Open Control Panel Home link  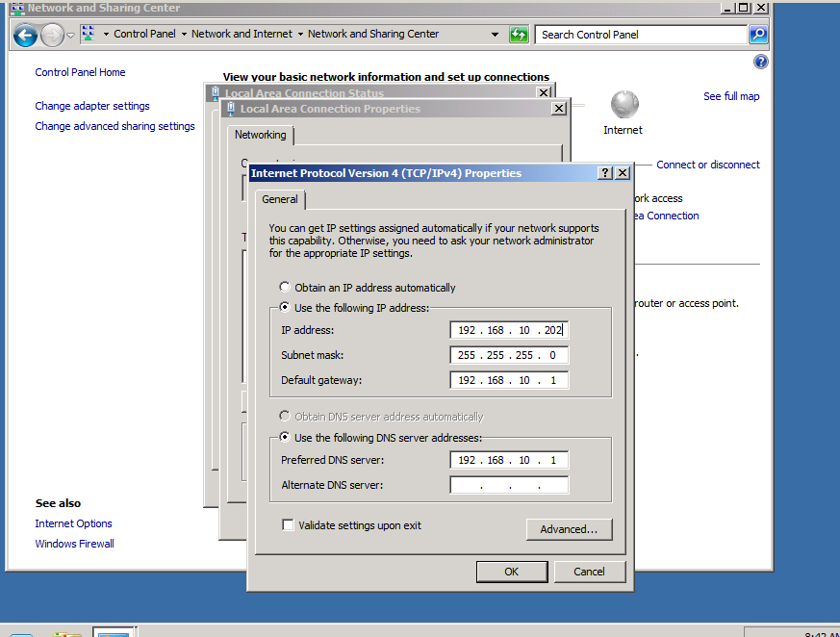click(x=81, y=72)
